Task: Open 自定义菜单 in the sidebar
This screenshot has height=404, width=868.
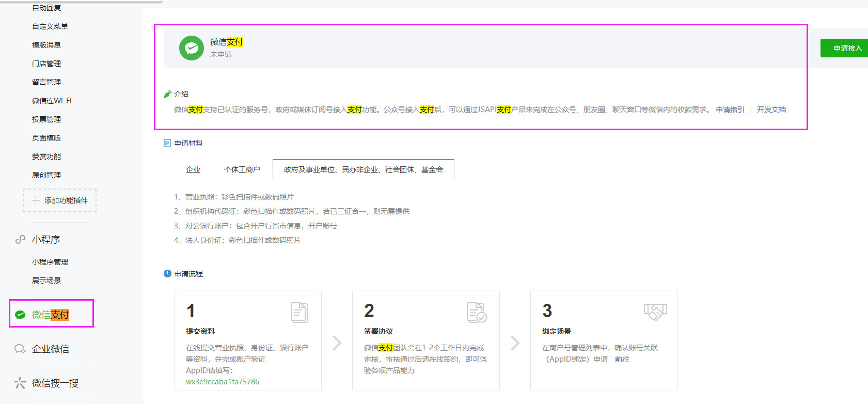Action: point(50,26)
